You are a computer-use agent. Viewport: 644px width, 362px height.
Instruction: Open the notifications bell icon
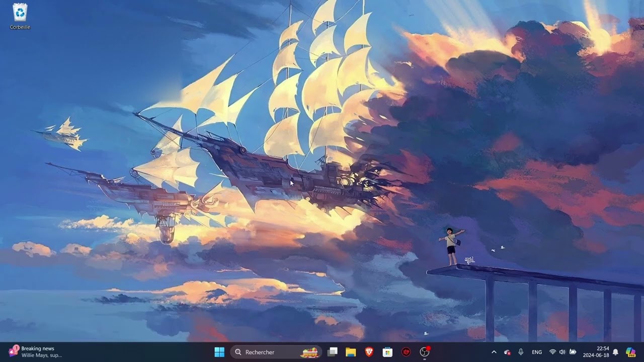pyautogui.click(x=615, y=352)
